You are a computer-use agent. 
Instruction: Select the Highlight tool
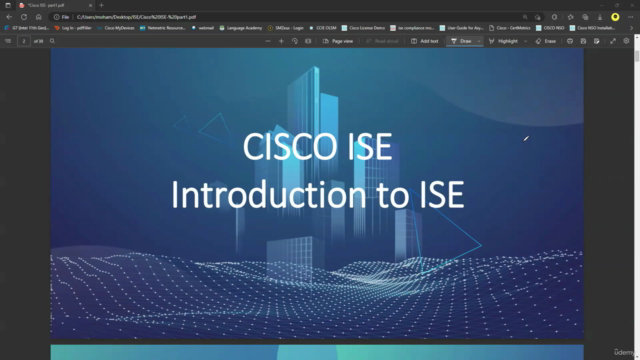503,41
